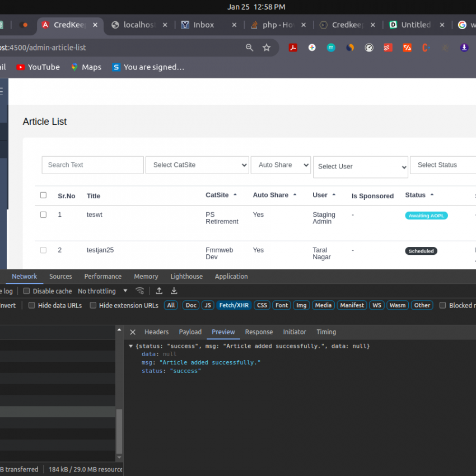Close the request details pane
The width and height of the screenshot is (476, 476).
(x=133, y=332)
